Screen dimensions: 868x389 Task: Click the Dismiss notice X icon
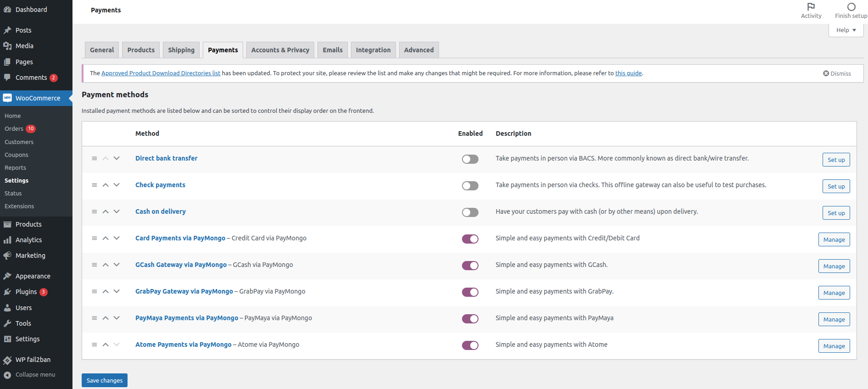coord(826,73)
